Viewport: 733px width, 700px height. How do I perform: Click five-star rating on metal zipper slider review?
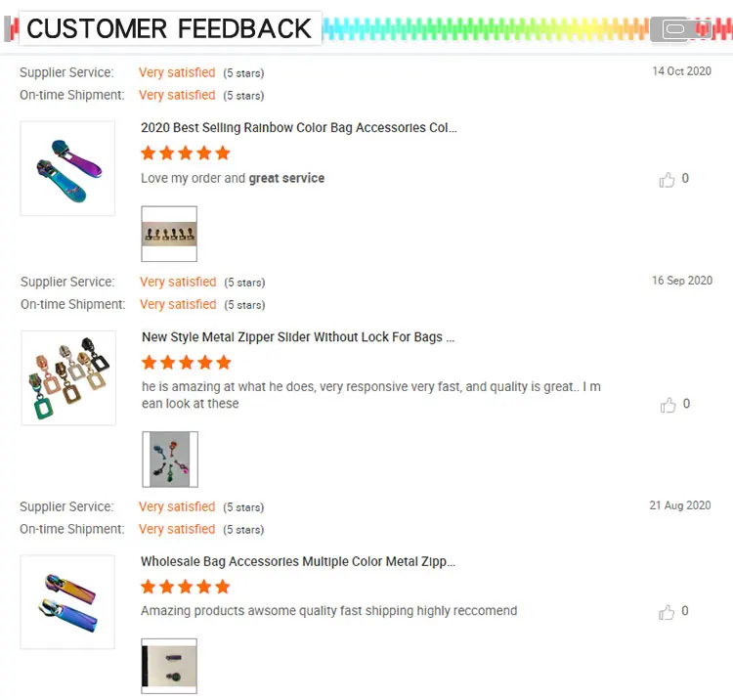pos(186,363)
